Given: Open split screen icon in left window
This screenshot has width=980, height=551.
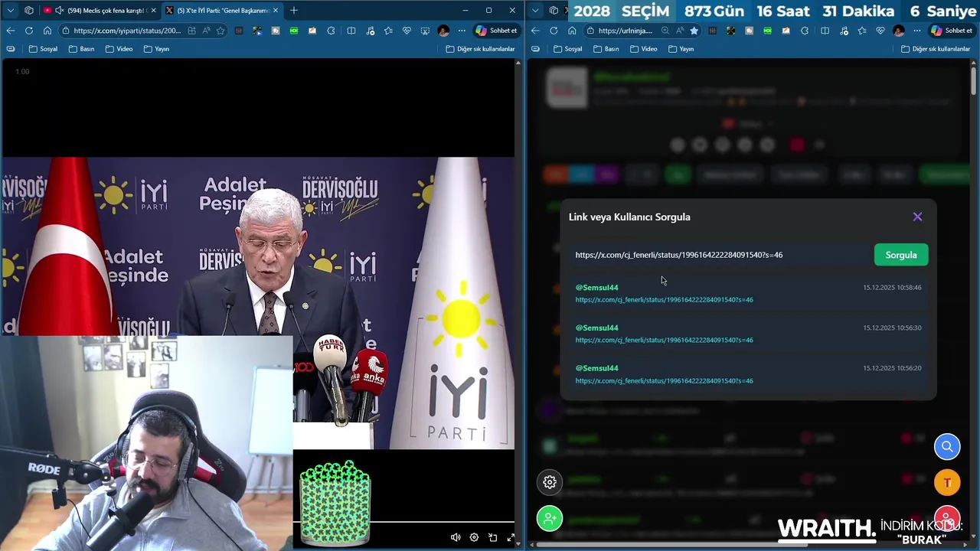Looking at the screenshot, I should (351, 31).
